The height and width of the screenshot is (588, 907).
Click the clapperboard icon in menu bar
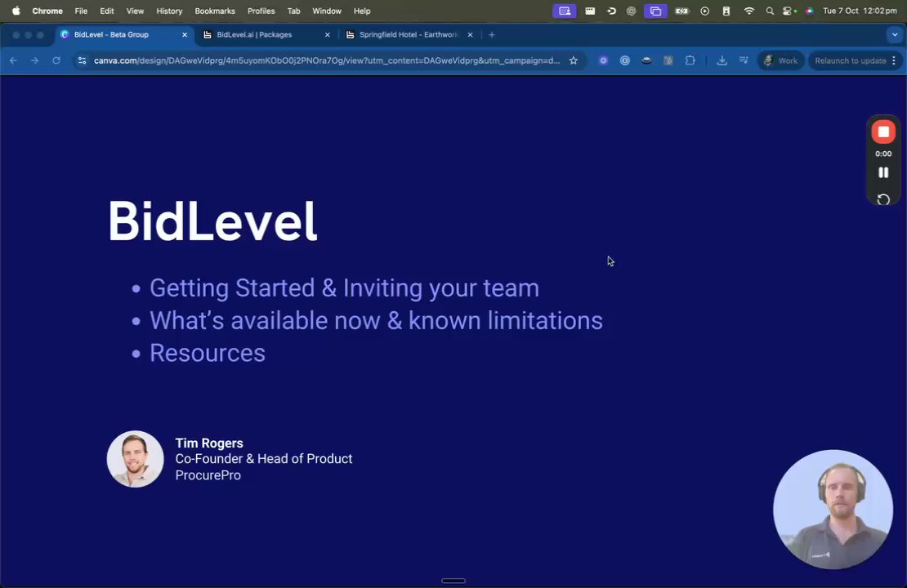coord(590,11)
